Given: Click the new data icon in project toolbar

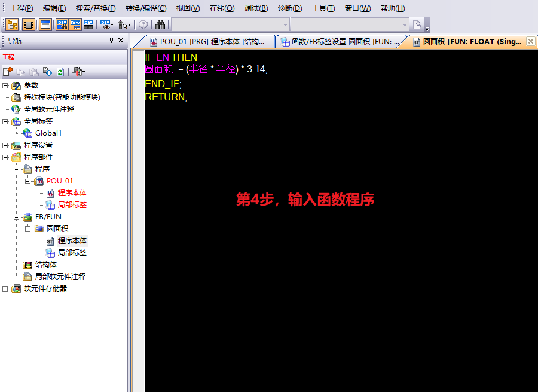Looking at the screenshot, I should [x=8, y=72].
